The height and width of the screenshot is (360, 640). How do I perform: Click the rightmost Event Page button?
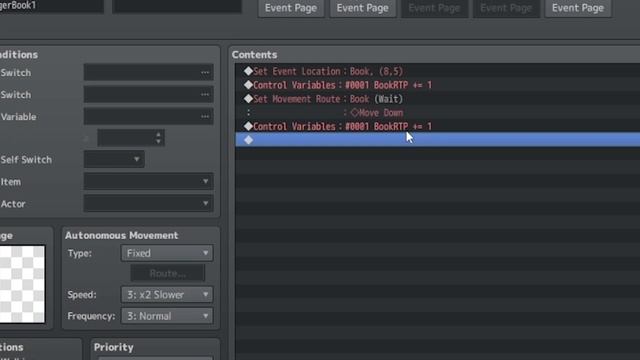578,8
